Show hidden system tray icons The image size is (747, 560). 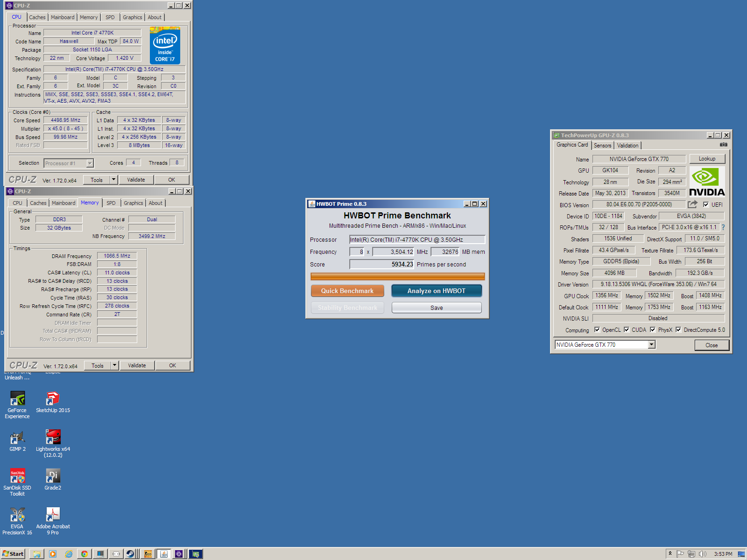point(670,554)
